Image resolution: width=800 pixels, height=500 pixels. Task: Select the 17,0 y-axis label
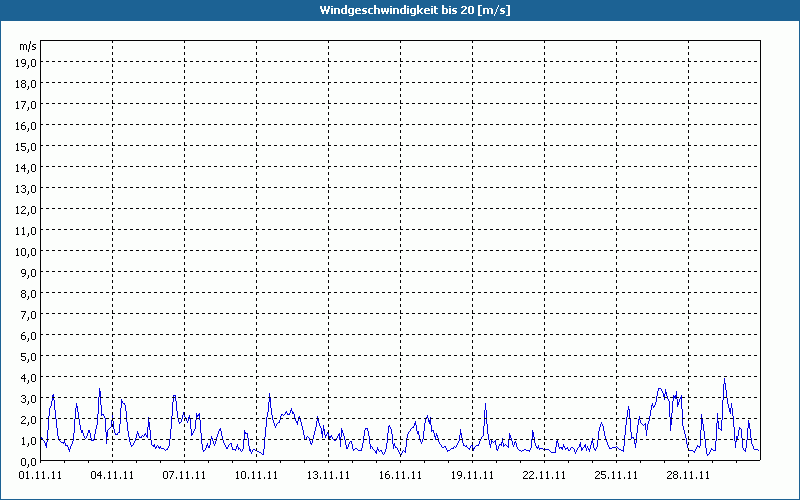pyautogui.click(x=26, y=105)
